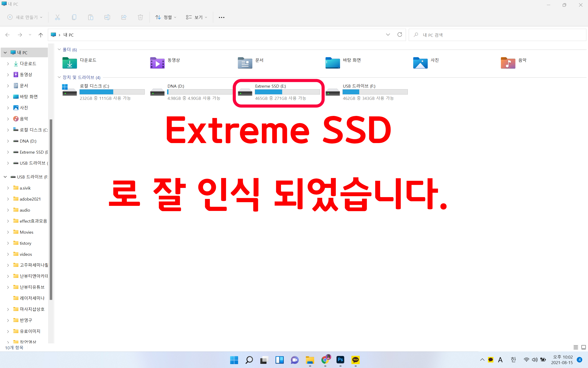
Task: Open the 다운로드 folder icon
Action: pos(70,63)
